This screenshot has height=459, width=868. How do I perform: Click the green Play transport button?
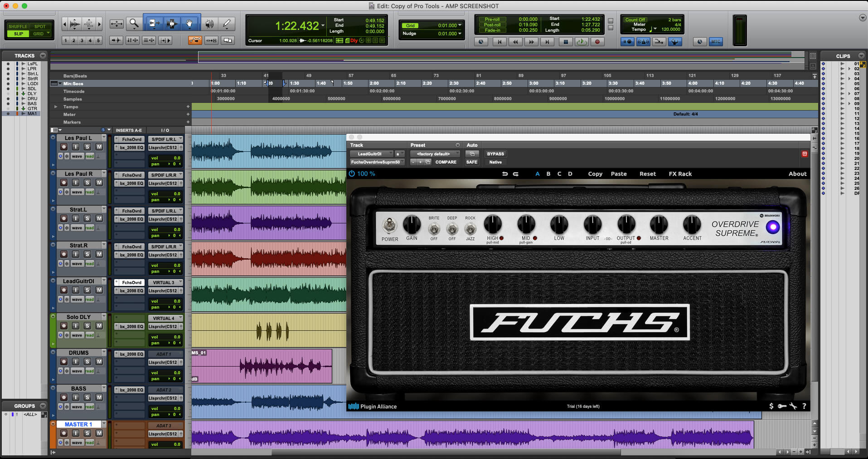582,42
